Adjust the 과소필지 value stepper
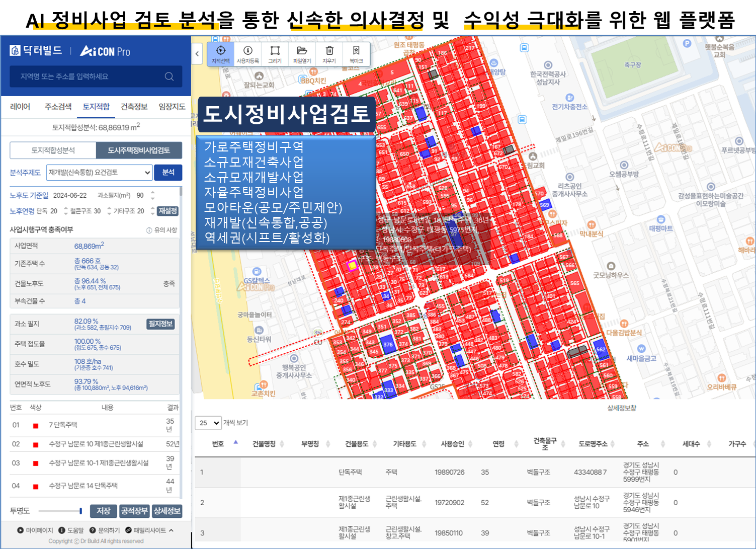The width and height of the screenshot is (756, 549). click(153, 195)
